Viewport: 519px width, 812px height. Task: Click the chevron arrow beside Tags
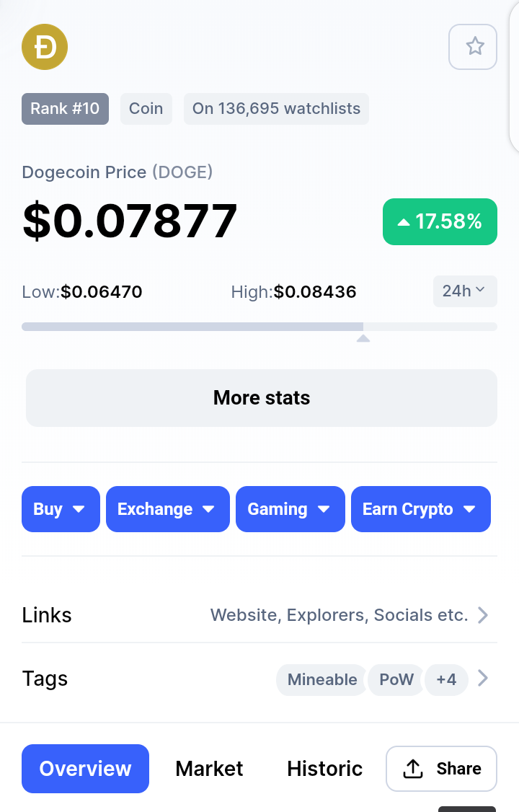[x=483, y=678]
